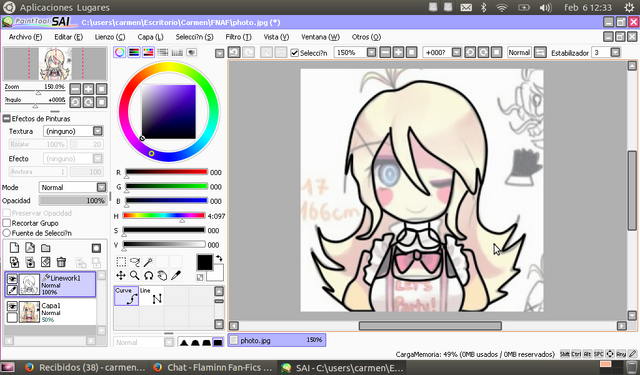Create a new linework layer
Viewport: 640px width, 375px height.
30,248
